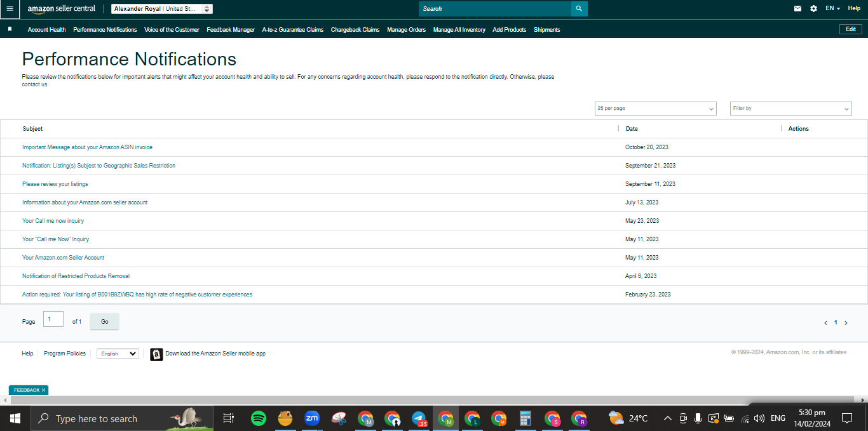Open Chargeback Claims nav item

(355, 30)
